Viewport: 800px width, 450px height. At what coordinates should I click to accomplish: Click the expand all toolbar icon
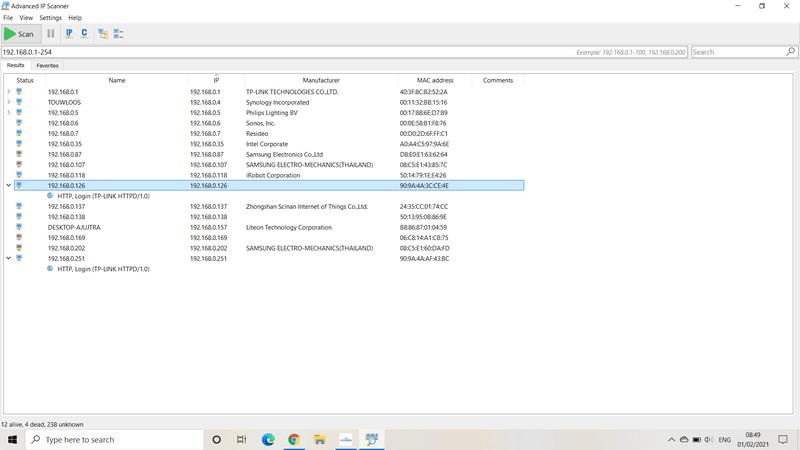coord(103,34)
